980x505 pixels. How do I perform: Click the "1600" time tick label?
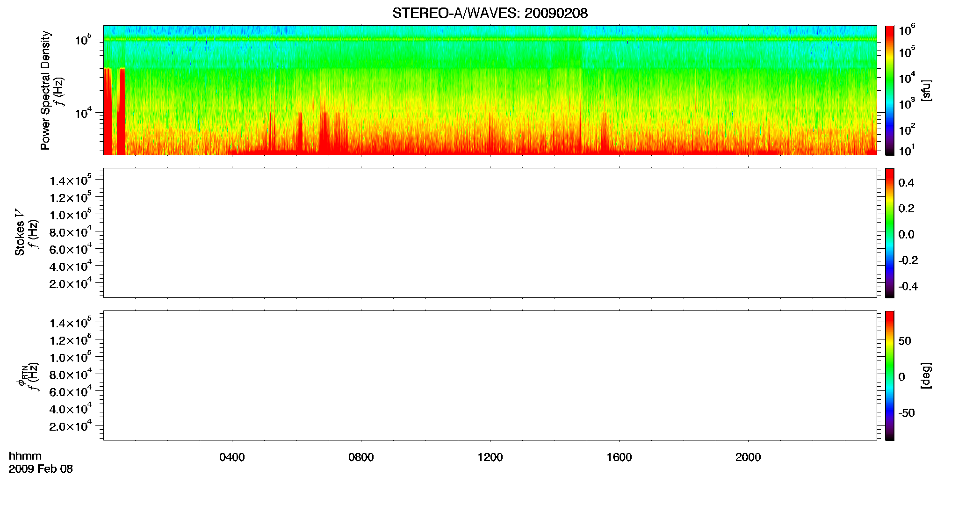point(619,457)
